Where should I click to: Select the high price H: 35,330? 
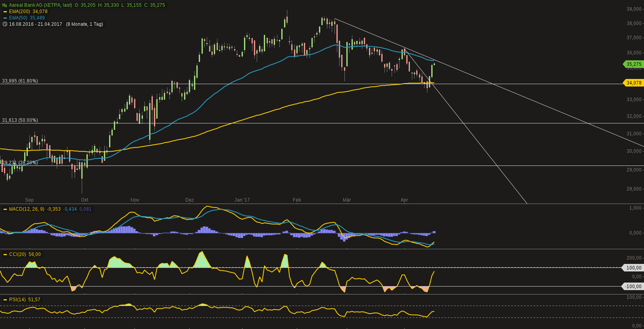108,5
